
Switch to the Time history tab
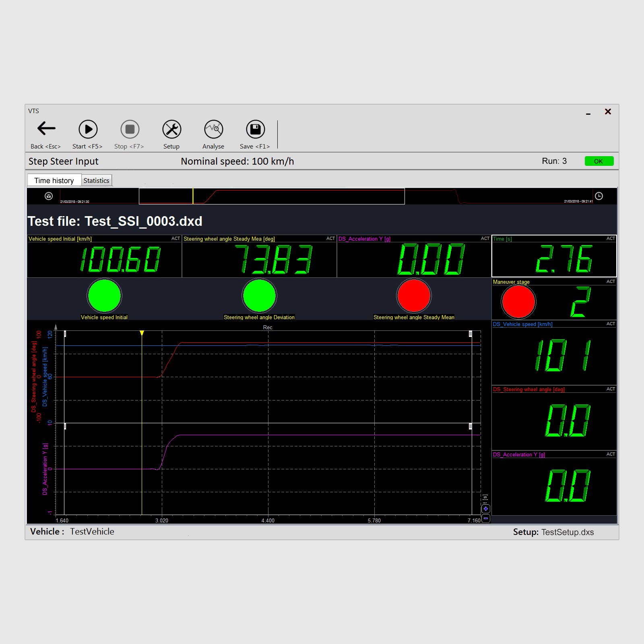point(54,180)
